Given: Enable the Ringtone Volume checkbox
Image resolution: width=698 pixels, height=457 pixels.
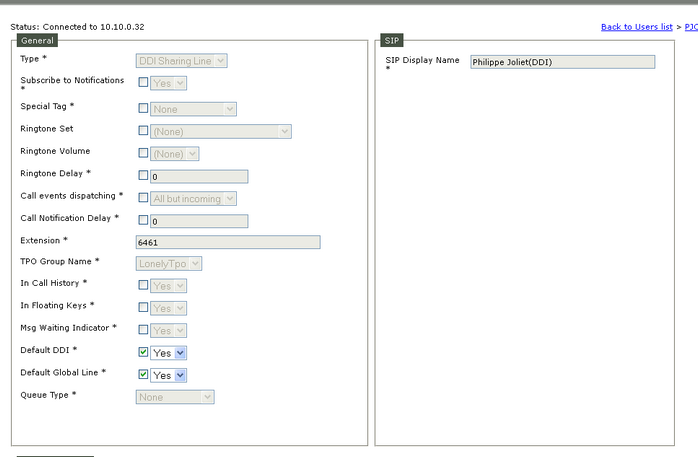Looking at the screenshot, I should coord(143,153).
